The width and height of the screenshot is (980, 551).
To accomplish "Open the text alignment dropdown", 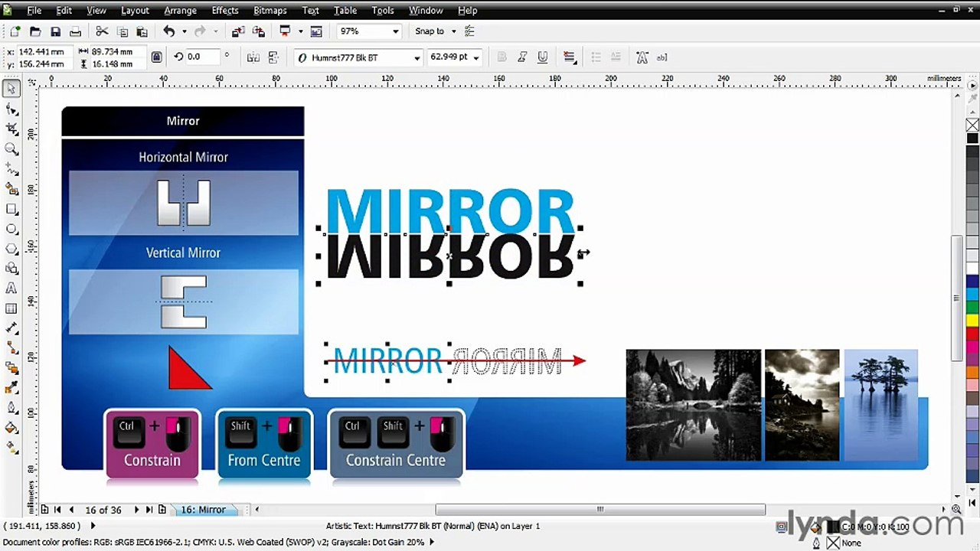I will pos(570,57).
